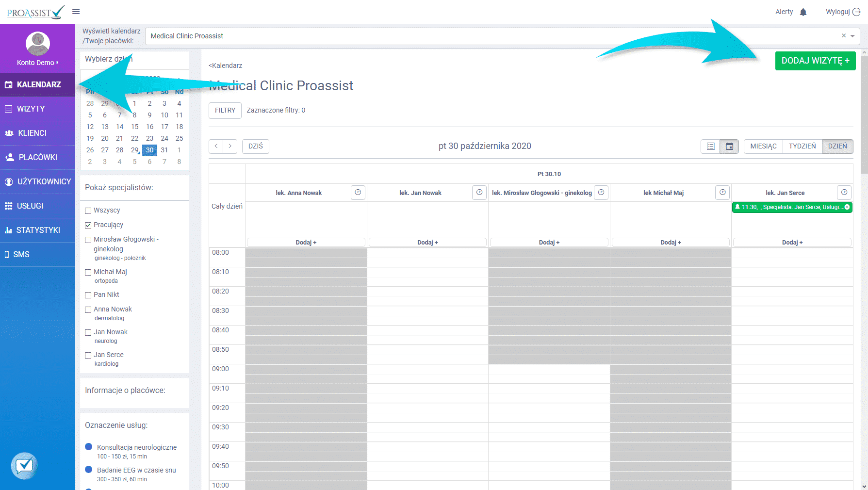Select blue swatch for Konsultacja neurologiczne

(88, 447)
